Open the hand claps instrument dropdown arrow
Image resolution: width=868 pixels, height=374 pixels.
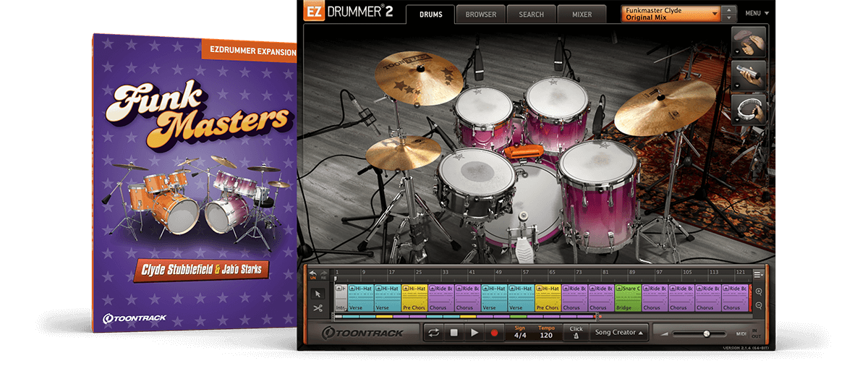737,52
